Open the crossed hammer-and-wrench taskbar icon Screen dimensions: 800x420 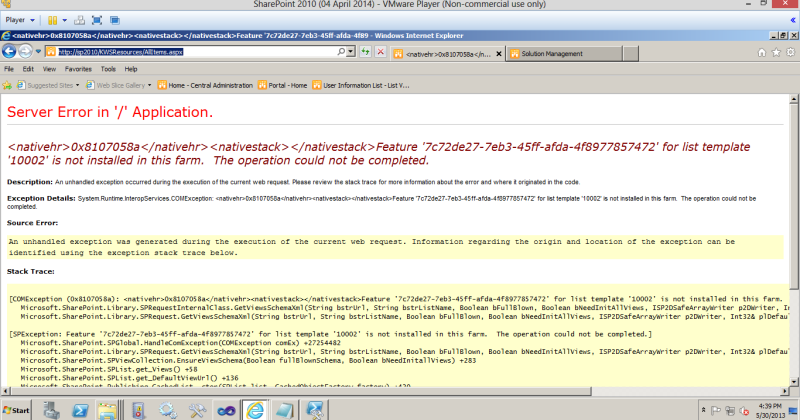(197, 410)
